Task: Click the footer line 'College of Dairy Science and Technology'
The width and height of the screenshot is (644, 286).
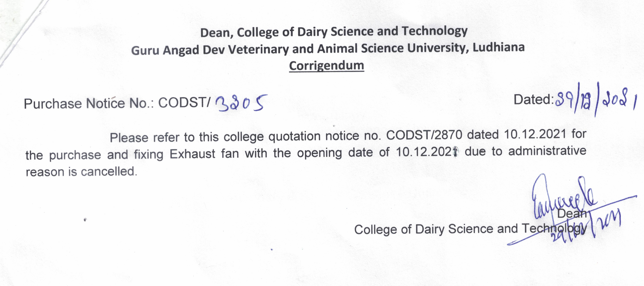Action: 470,229
